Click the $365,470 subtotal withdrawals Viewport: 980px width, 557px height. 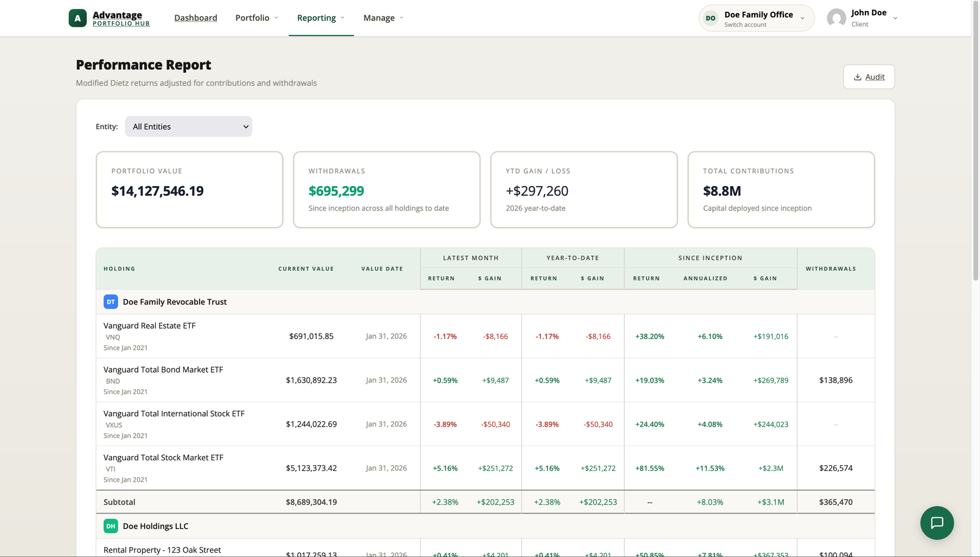pyautogui.click(x=836, y=502)
